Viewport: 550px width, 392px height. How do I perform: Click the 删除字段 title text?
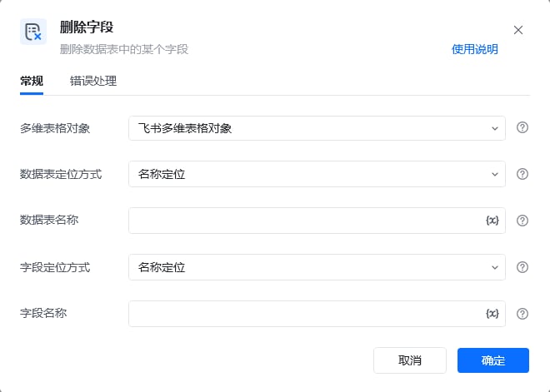point(87,27)
